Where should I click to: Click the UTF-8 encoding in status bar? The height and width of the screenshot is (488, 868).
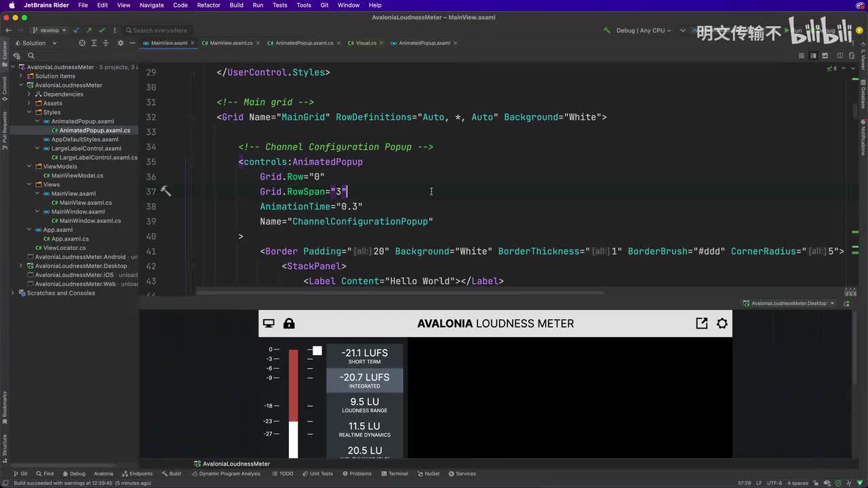tap(774, 483)
